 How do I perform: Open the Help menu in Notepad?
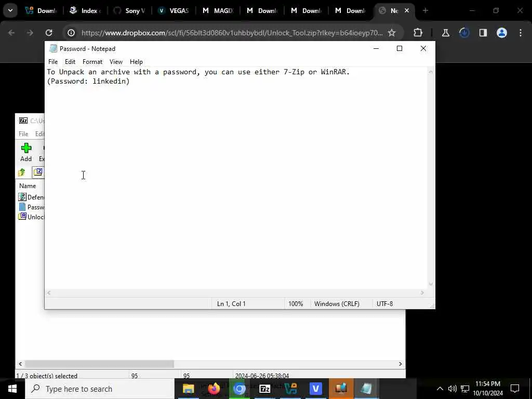(136, 62)
